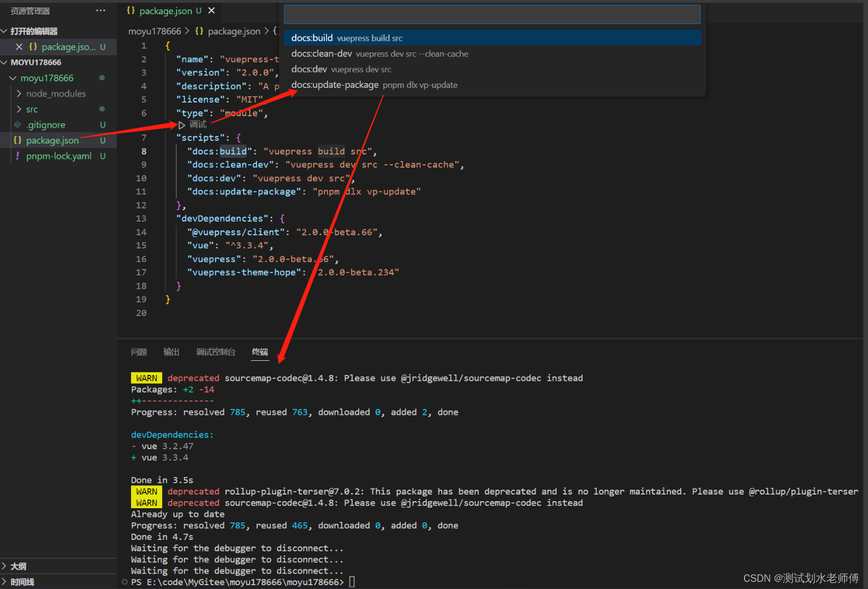Select pnpm-lock.yaml in file tree

click(58, 156)
